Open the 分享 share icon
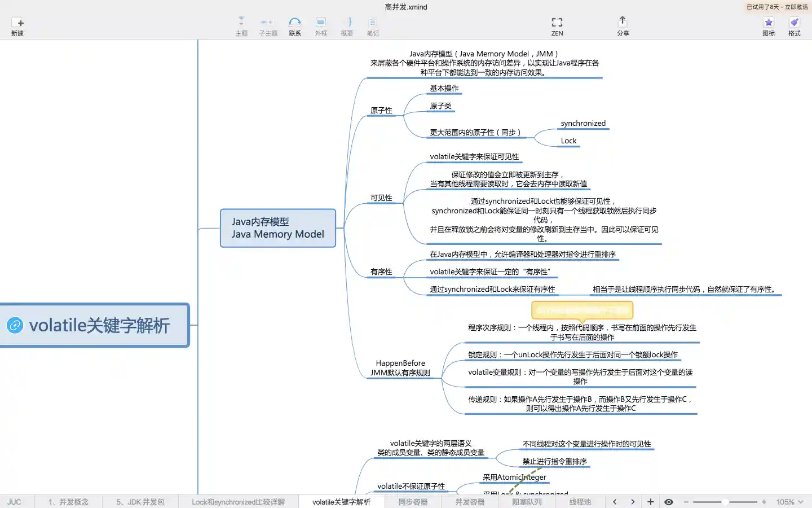 click(623, 22)
